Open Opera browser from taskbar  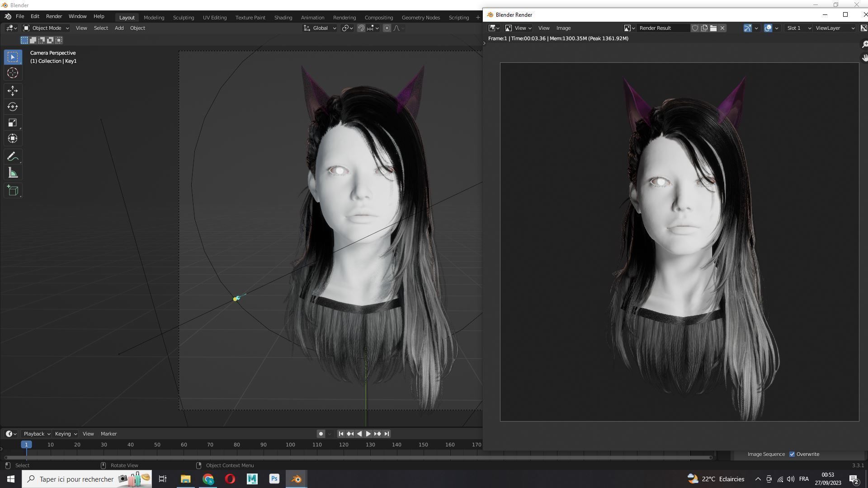(x=230, y=479)
